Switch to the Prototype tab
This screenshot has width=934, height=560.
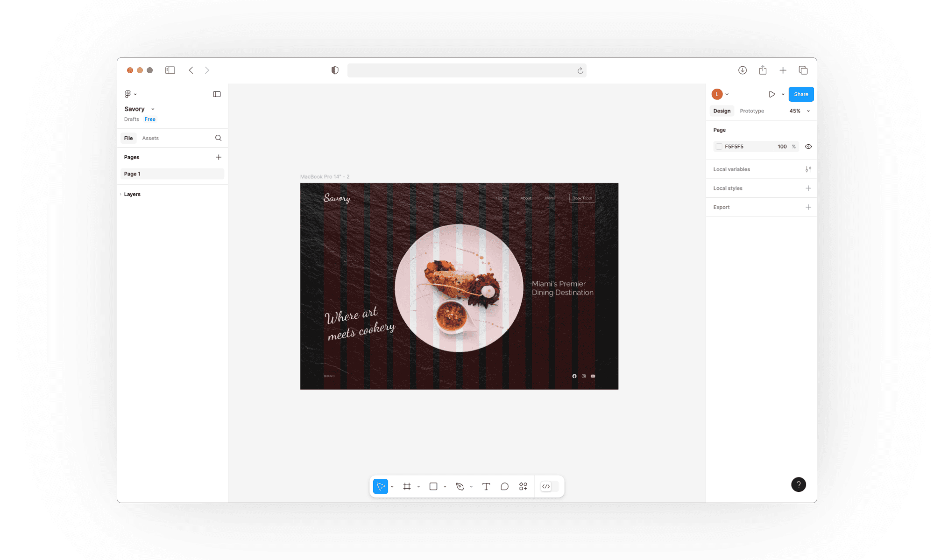(x=751, y=111)
